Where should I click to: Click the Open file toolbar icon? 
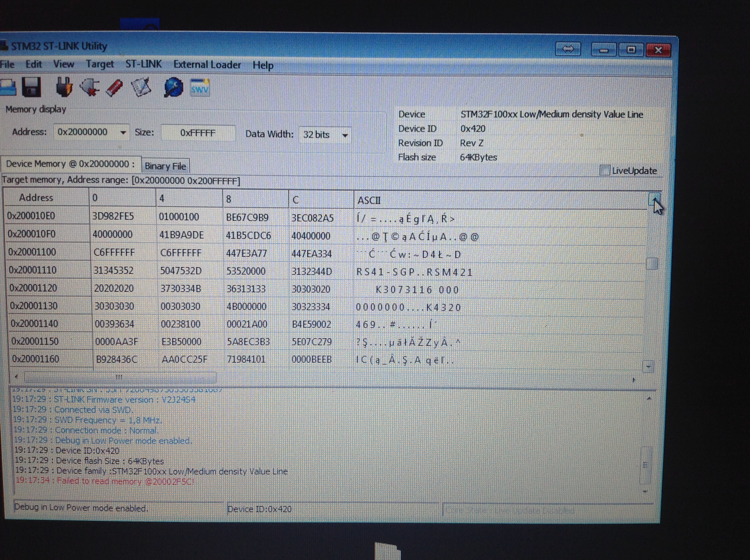(8, 87)
